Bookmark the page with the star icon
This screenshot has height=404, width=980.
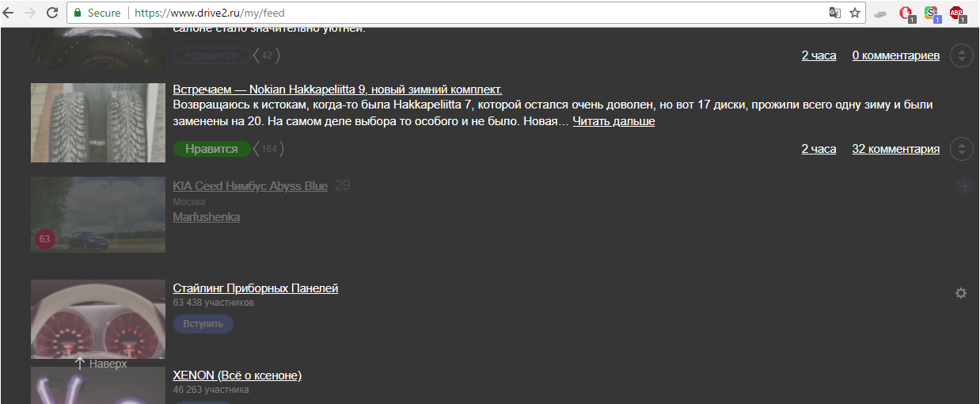tap(855, 13)
